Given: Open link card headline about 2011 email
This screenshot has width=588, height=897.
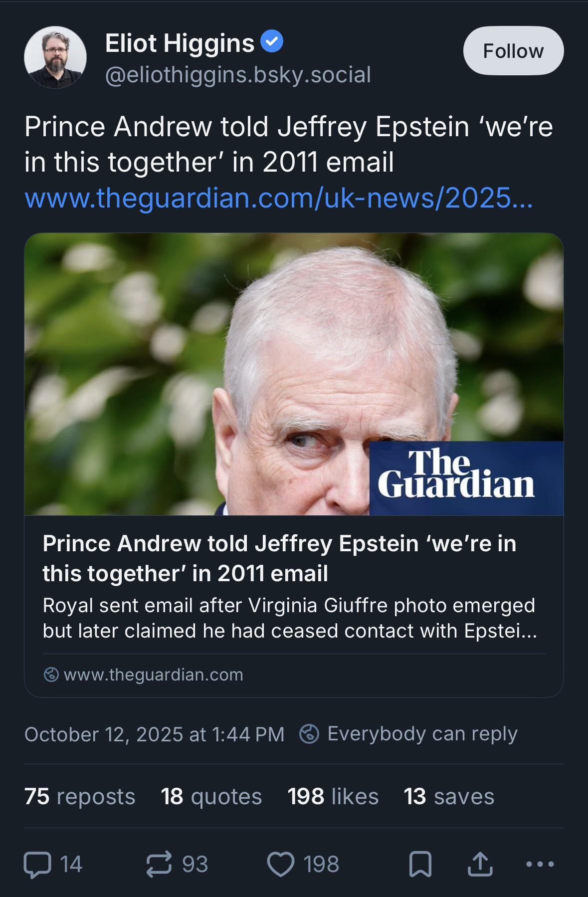Looking at the screenshot, I should pyautogui.click(x=279, y=558).
